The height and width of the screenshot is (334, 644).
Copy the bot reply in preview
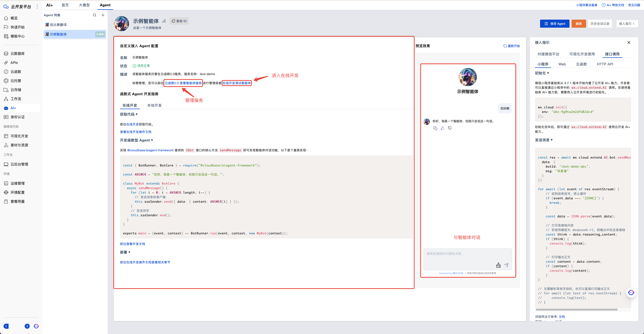point(435,128)
